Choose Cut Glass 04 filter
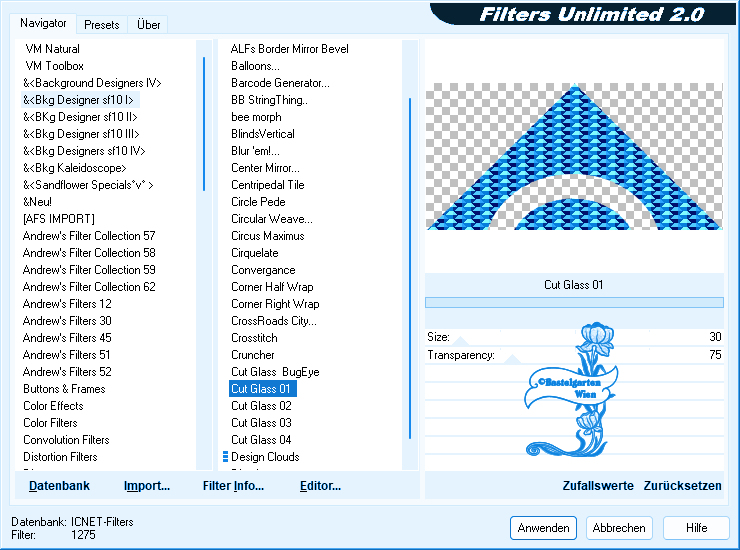 click(261, 440)
